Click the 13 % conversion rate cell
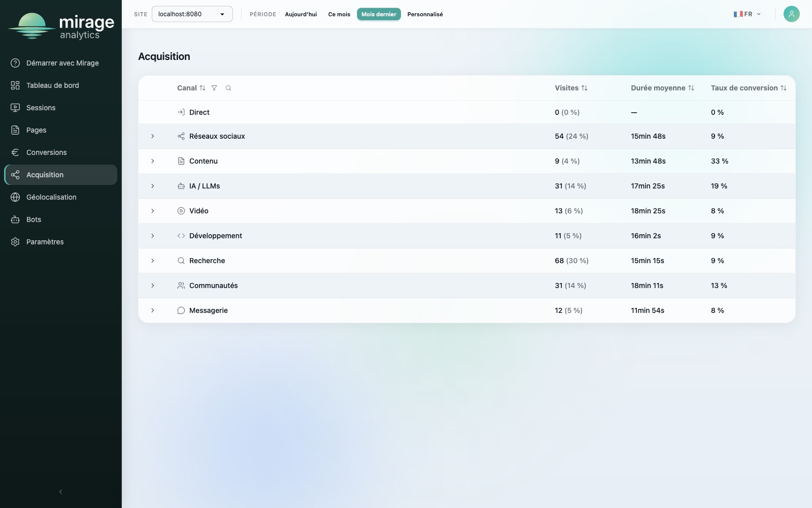Screen dimensions: 812x508 (x=719, y=285)
